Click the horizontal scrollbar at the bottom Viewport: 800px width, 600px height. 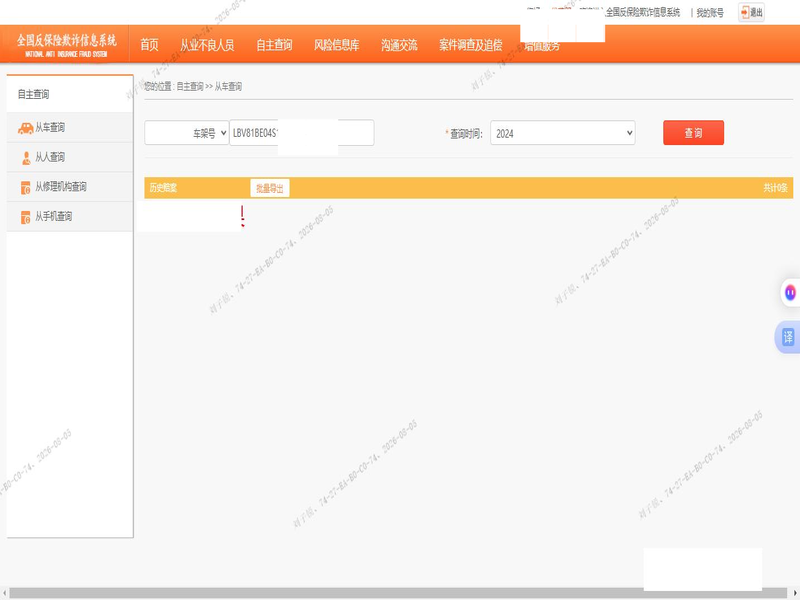(x=398, y=592)
